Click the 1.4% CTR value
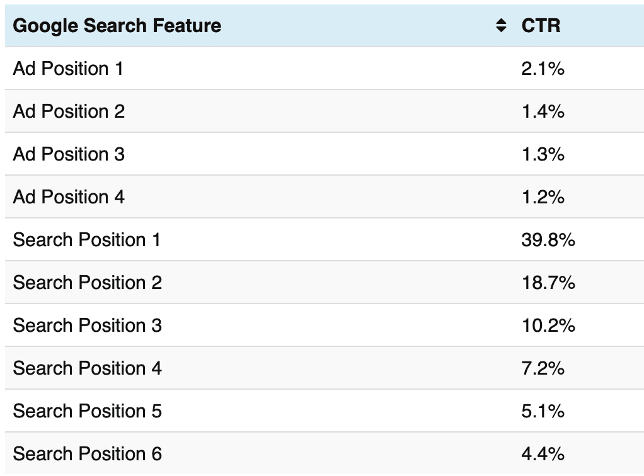 (543, 112)
